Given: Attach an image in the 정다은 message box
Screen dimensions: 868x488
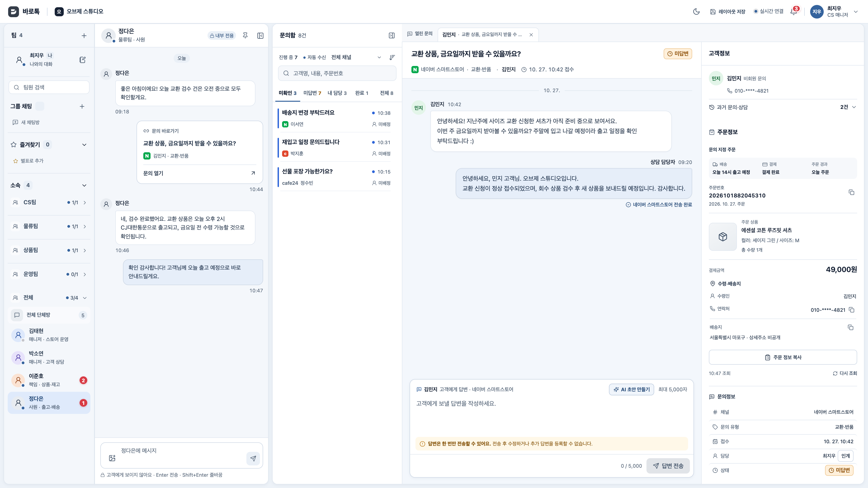Looking at the screenshot, I should (112, 458).
